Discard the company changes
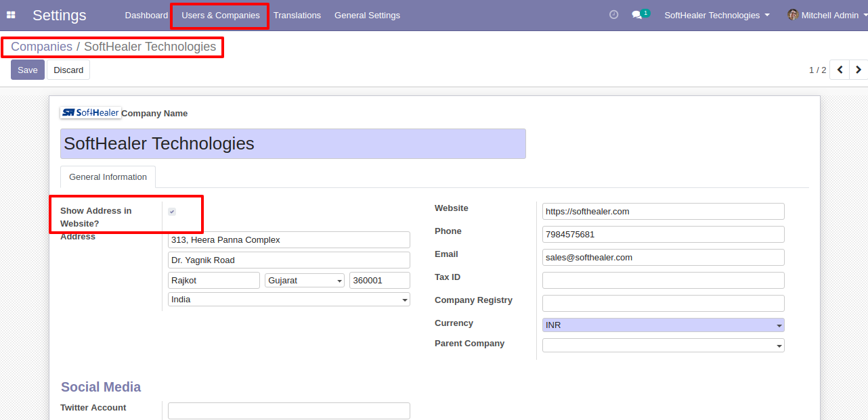Screen dimensions: 868x420 (x=68, y=70)
